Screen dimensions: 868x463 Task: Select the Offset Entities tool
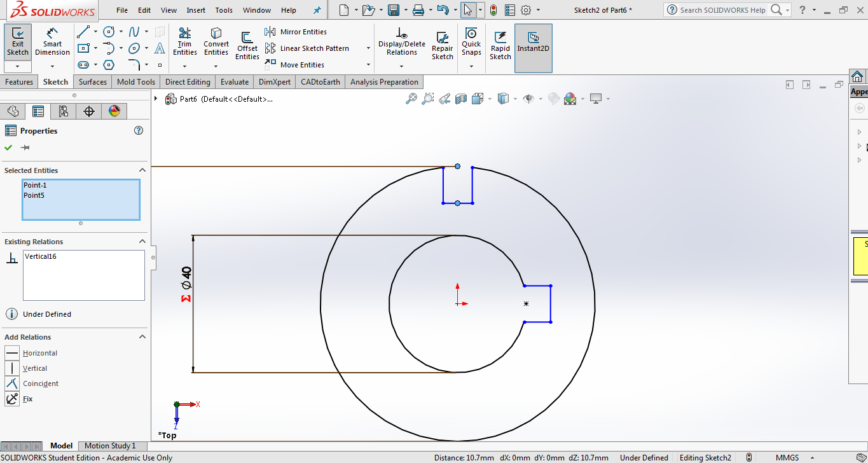[x=247, y=45]
